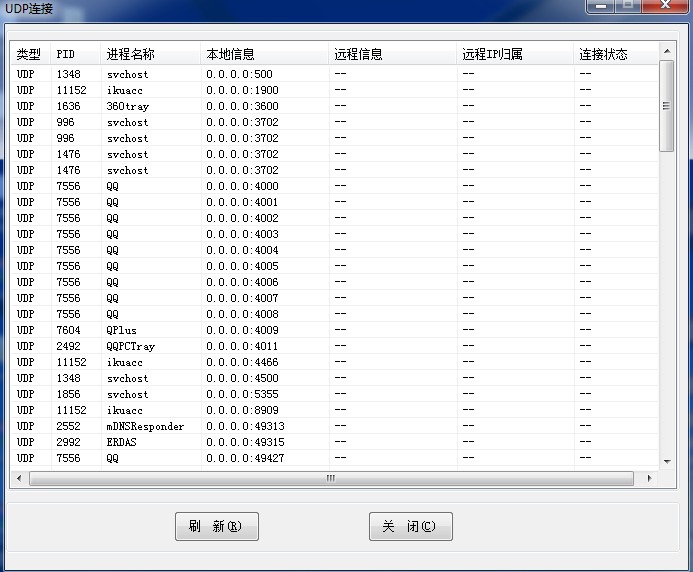Click PID 1636 cell
The height and width of the screenshot is (572, 693).
pyautogui.click(x=69, y=106)
